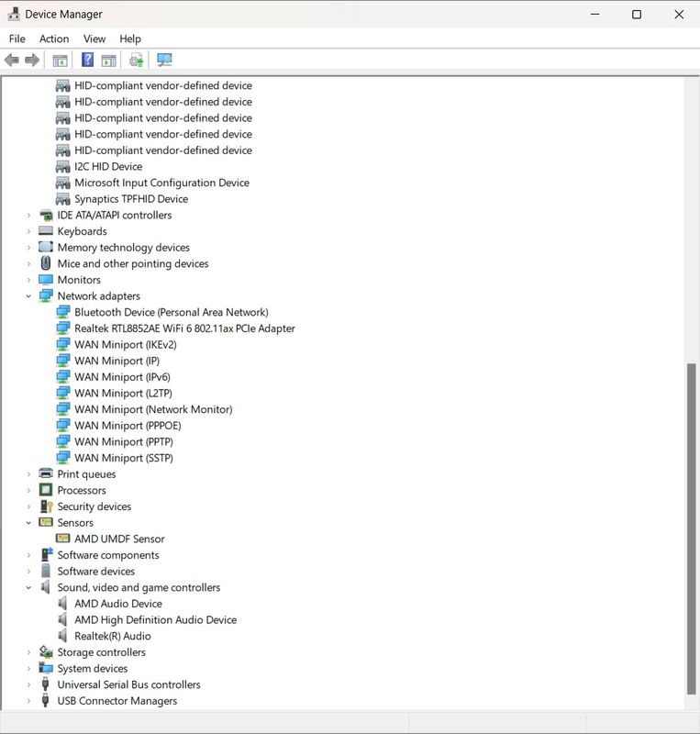Expand the Processors category

tap(28, 490)
